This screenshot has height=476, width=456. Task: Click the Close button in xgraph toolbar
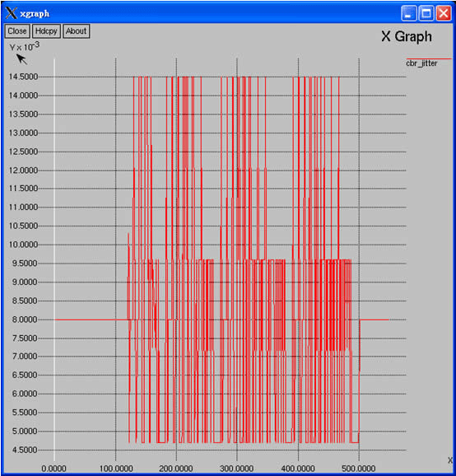[17, 31]
